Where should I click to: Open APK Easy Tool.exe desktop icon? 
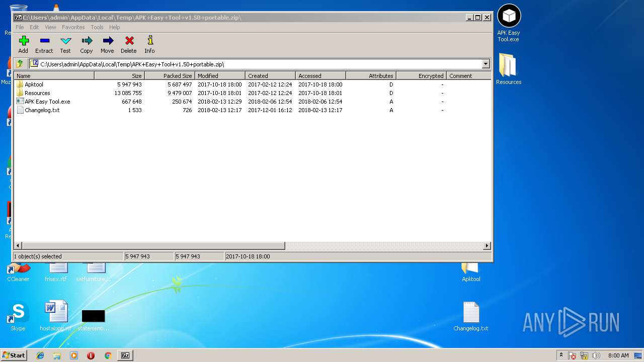point(509,23)
